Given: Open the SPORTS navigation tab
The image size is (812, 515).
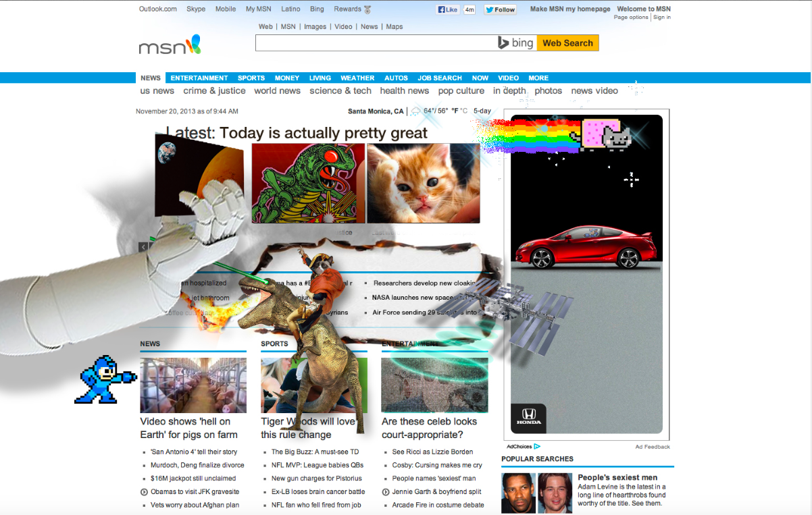Looking at the screenshot, I should pos(251,78).
